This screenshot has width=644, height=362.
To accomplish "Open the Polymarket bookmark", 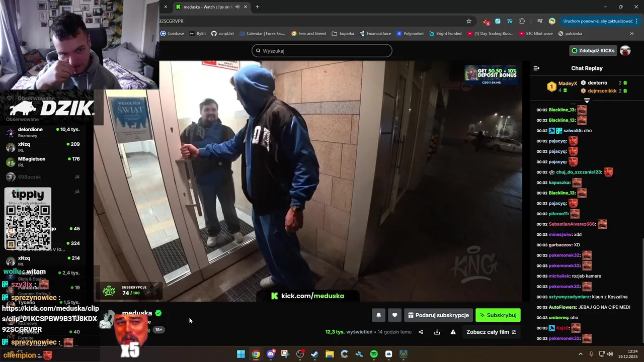I will coord(410,34).
